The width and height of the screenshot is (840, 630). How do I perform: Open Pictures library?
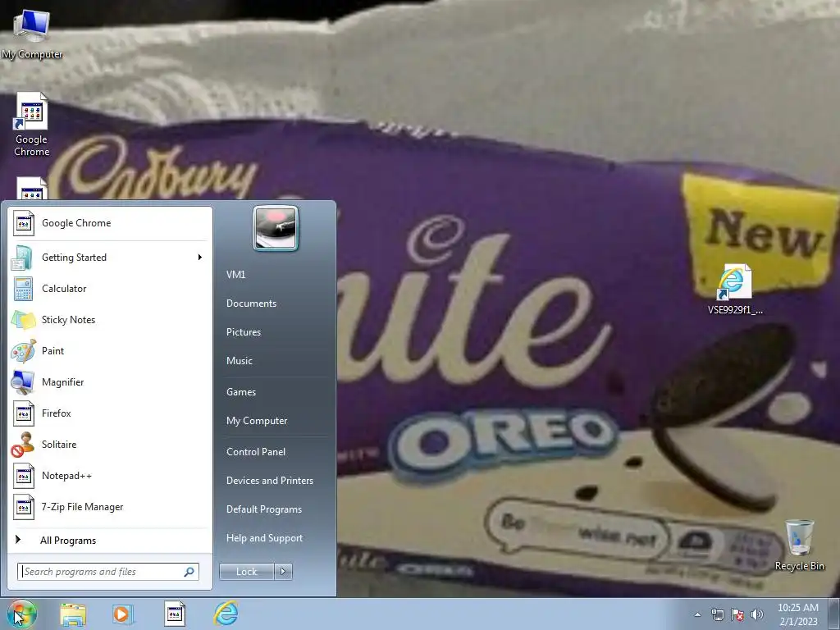click(276, 332)
